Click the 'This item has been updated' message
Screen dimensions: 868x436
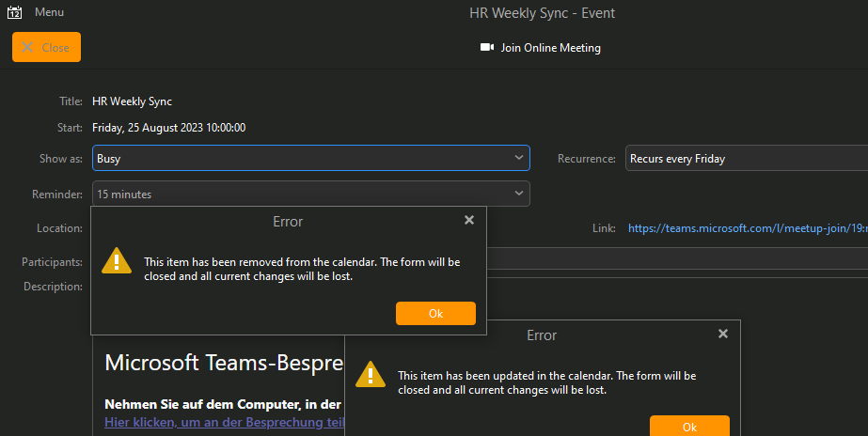pyautogui.click(x=547, y=382)
